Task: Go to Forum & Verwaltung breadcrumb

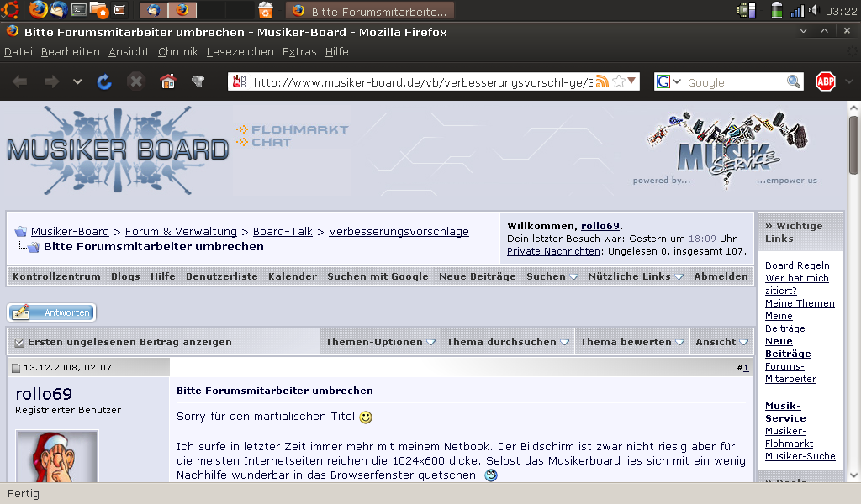Action: click(x=182, y=232)
